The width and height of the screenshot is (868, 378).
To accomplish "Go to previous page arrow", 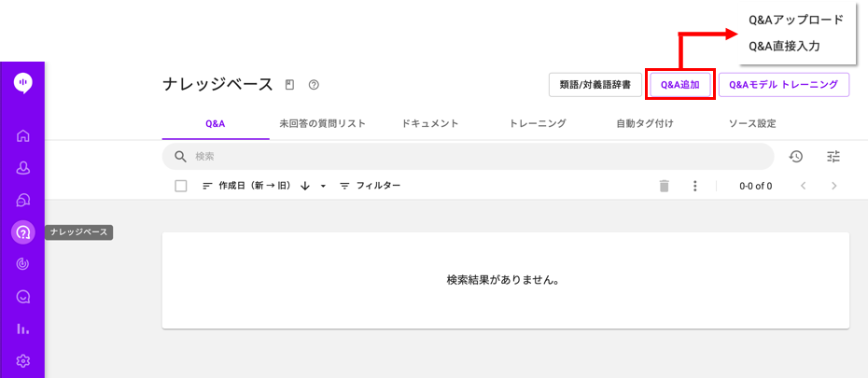I will (x=804, y=186).
